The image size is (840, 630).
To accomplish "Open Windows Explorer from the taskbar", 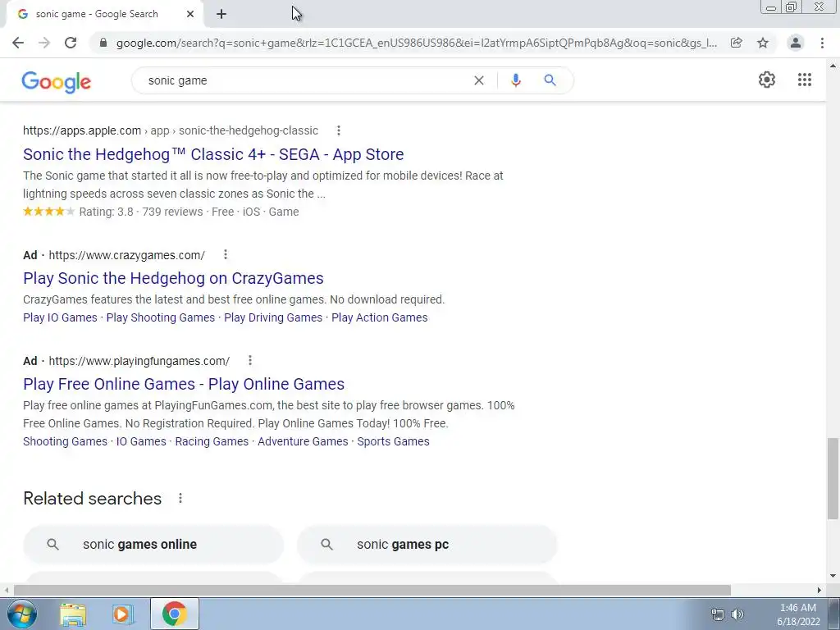I will click(73, 614).
